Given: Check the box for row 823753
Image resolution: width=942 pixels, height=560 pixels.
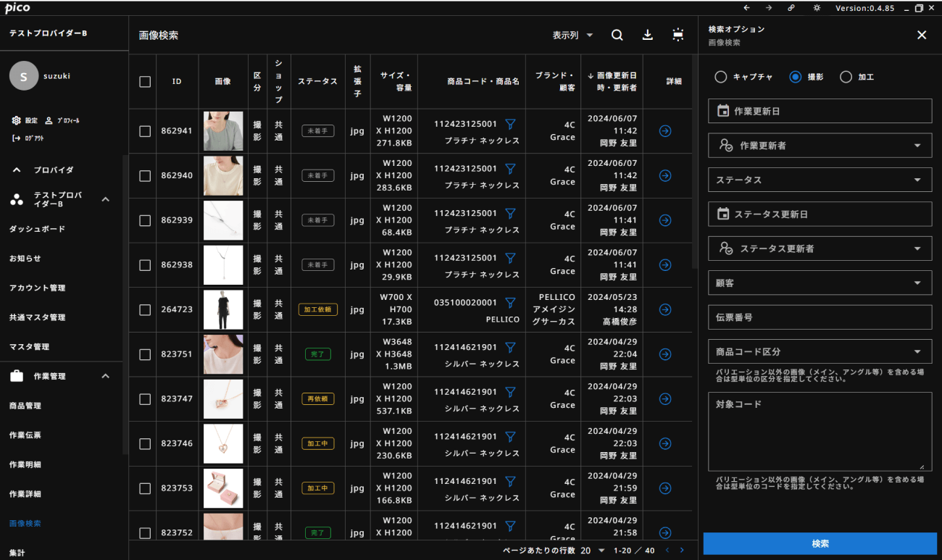Looking at the screenshot, I should (x=145, y=488).
